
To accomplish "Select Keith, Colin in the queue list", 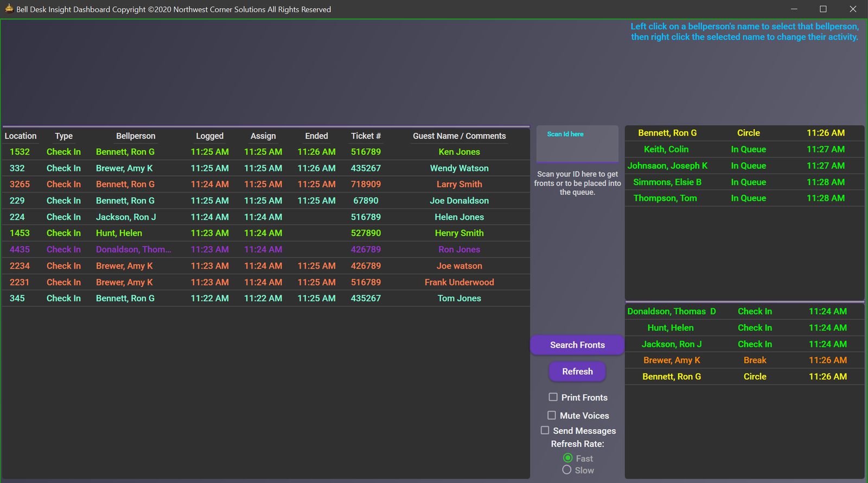I will pos(666,149).
